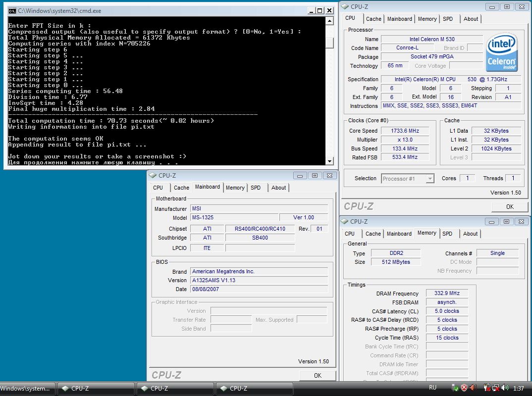Open Mainboard tab in CPU-Z CPU window
This screenshot has height=396, width=532.
click(x=400, y=19)
